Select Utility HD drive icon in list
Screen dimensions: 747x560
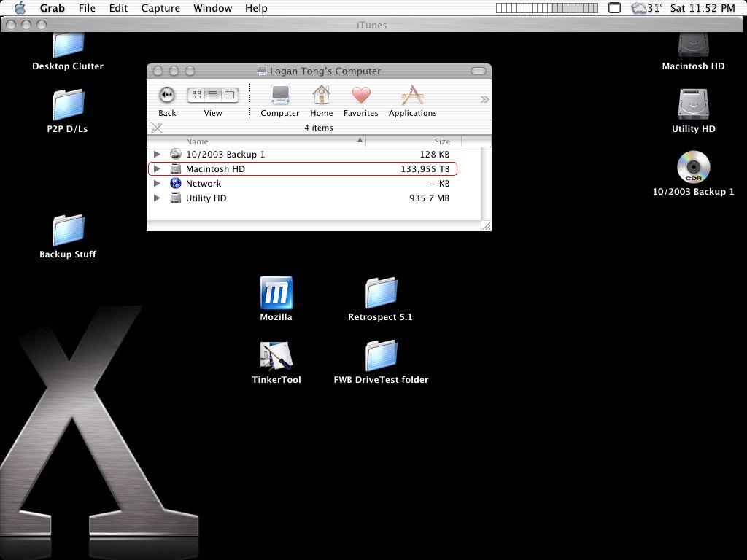176,198
